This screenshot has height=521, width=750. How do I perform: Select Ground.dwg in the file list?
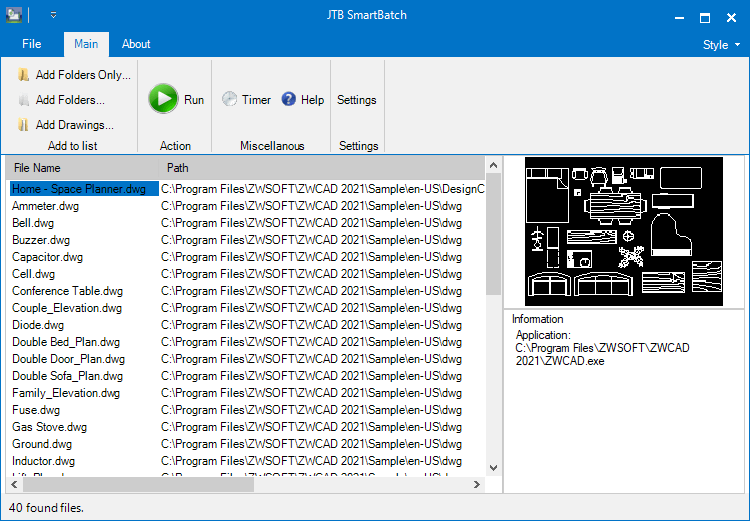coord(42,444)
